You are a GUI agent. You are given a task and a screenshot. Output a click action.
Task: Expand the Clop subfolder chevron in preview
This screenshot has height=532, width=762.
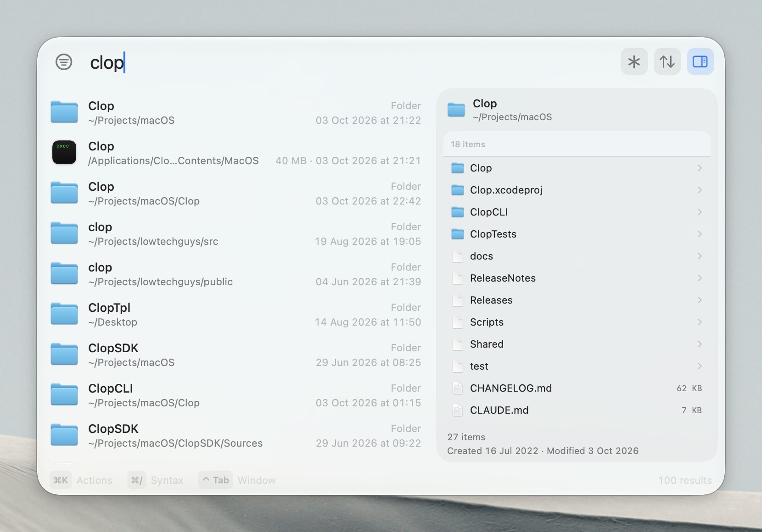[x=700, y=168]
